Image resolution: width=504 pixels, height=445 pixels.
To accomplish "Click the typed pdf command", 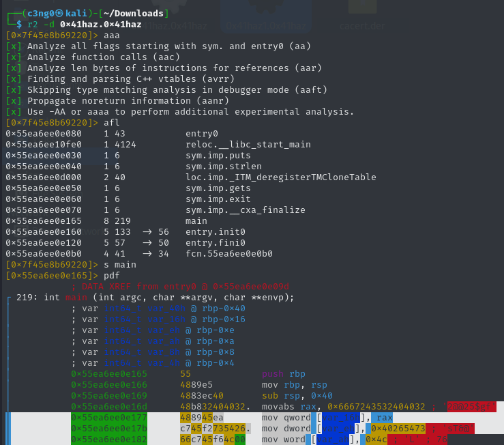I will coord(112,275).
